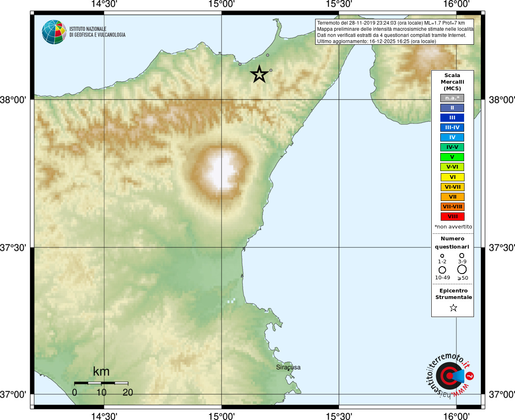Click the 'Dati non verificati' info line
The height and width of the screenshot is (420, 515).
click(391, 35)
